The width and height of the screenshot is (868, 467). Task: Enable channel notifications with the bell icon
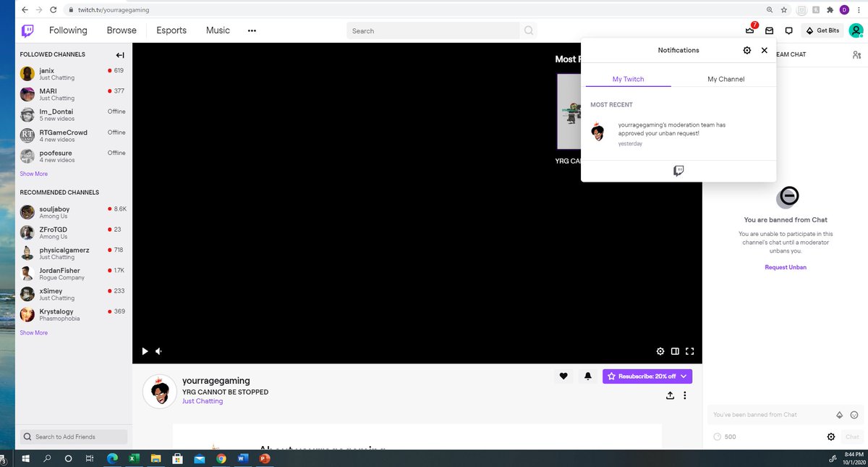587,376
